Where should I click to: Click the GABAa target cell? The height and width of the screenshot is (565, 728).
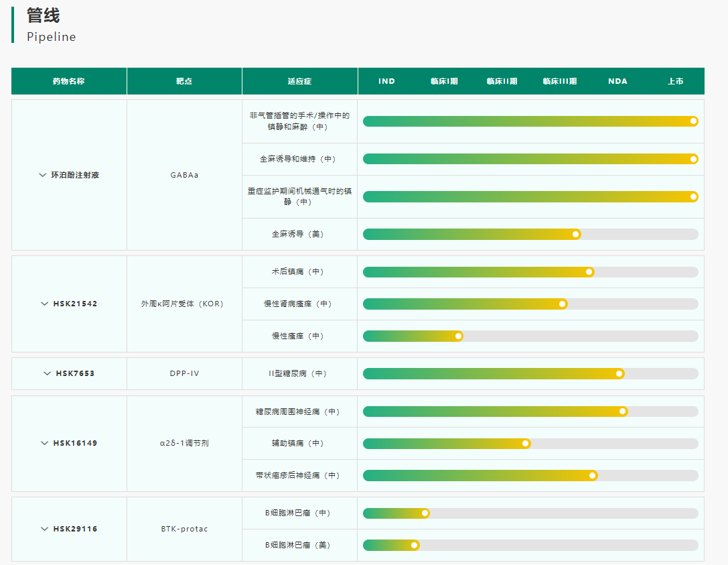[x=184, y=175]
